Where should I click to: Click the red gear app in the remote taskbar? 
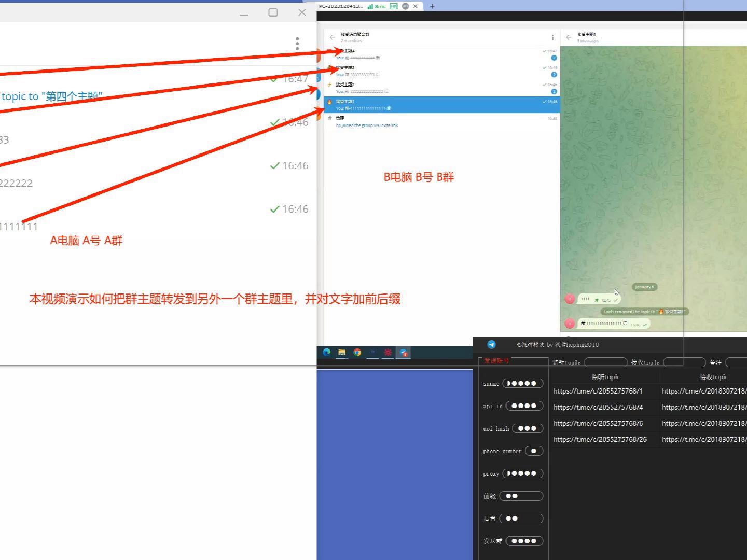(388, 352)
